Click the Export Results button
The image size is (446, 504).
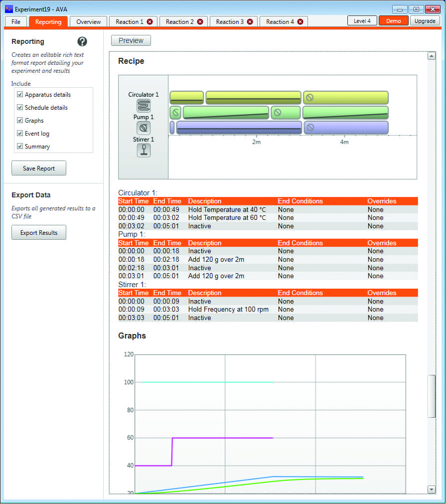38,232
